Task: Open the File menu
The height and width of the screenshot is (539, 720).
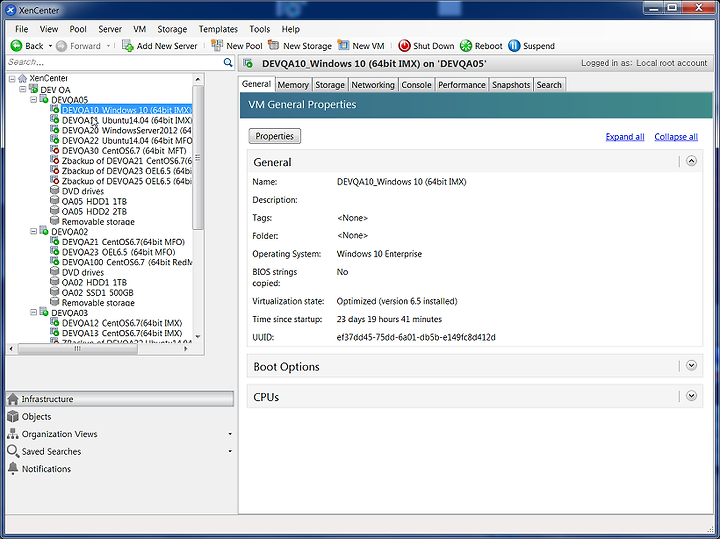Action: point(22,29)
